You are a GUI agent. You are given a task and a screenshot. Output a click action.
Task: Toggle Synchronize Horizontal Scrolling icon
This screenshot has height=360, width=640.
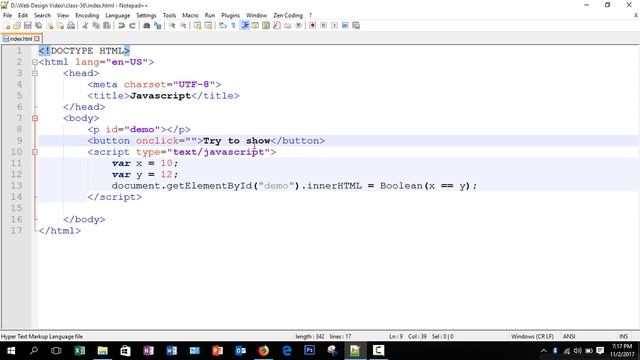point(209,26)
